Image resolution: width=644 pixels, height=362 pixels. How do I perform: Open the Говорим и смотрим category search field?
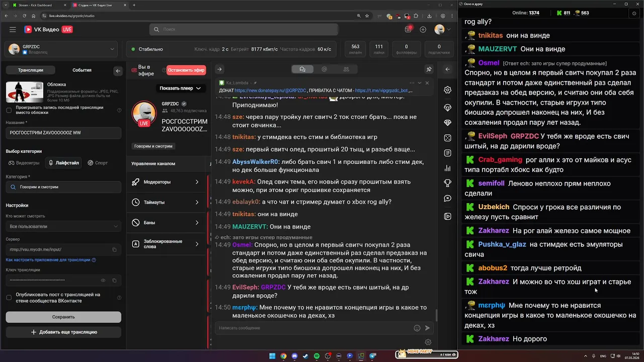click(63, 187)
